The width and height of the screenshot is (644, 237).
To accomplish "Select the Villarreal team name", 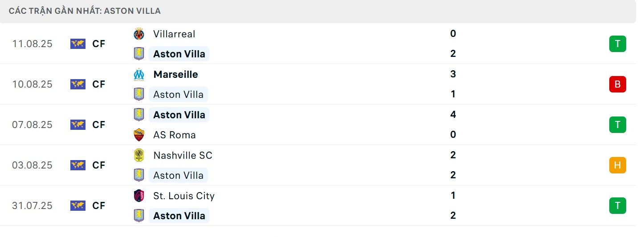I will click(x=174, y=34).
